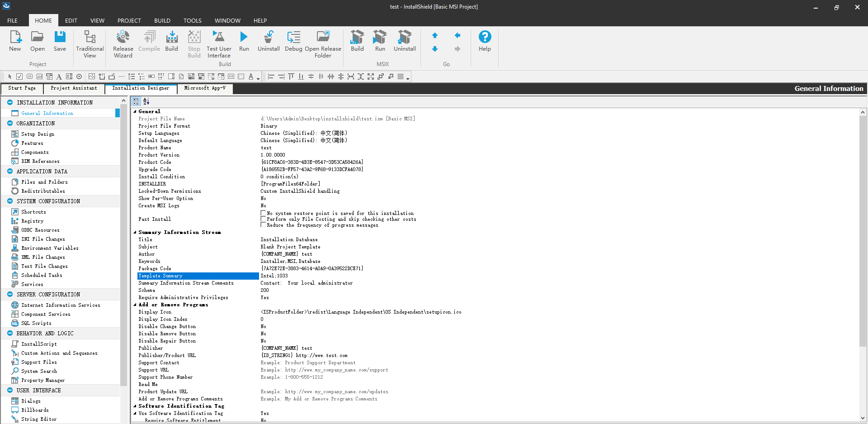
Task: Click the categorized view button in property grid
Action: pos(137,101)
